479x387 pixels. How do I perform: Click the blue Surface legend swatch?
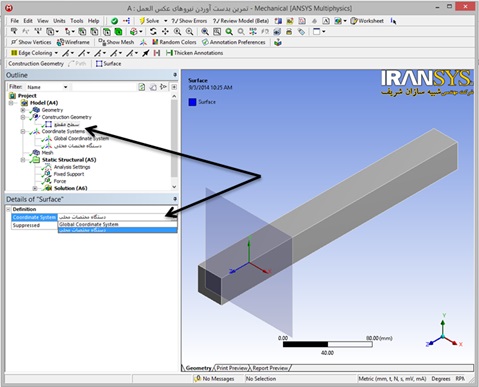(192, 102)
